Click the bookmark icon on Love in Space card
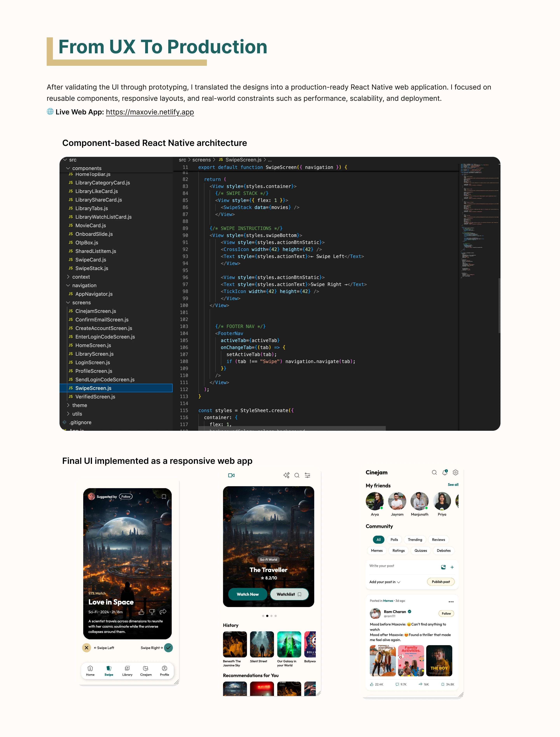Image resolution: width=560 pixels, height=737 pixels. 164,497
